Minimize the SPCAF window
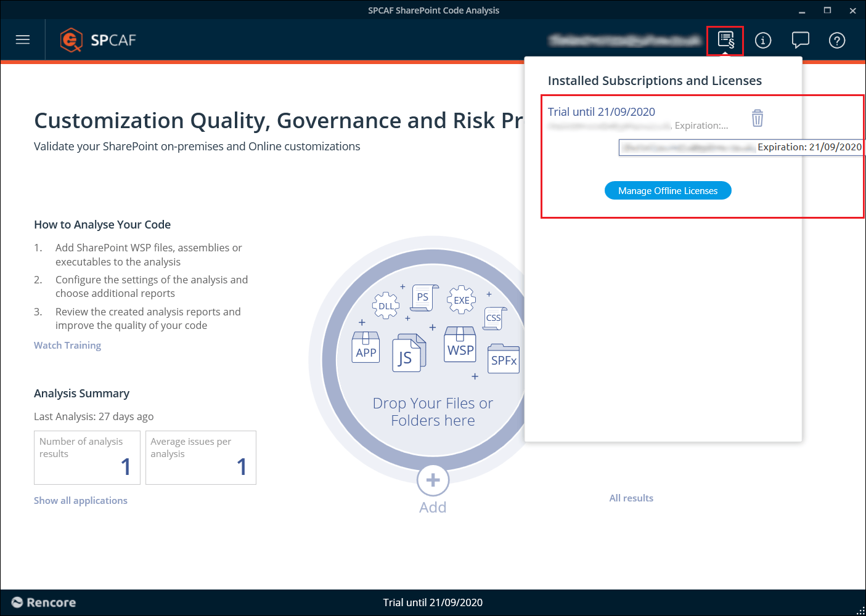The width and height of the screenshot is (866, 616). click(x=802, y=10)
